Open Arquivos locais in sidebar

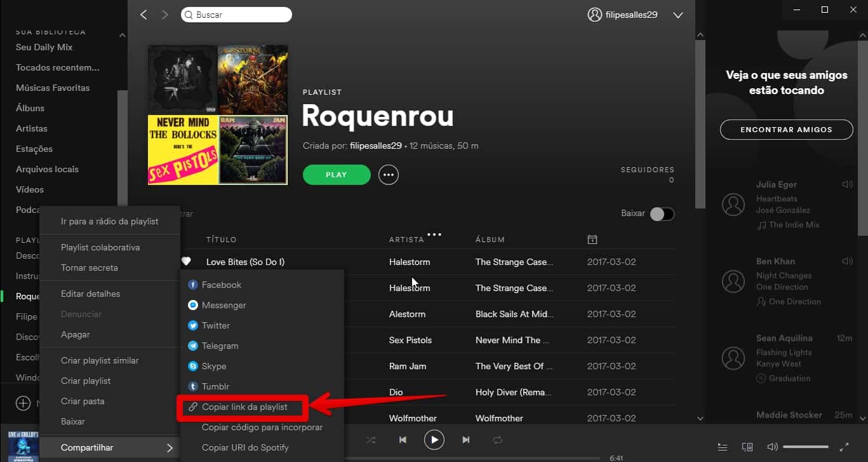pyautogui.click(x=48, y=169)
